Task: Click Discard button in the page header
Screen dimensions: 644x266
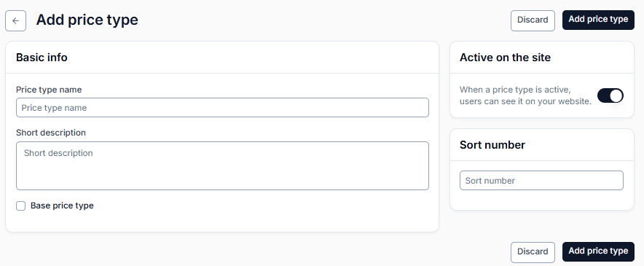Action: click(533, 20)
